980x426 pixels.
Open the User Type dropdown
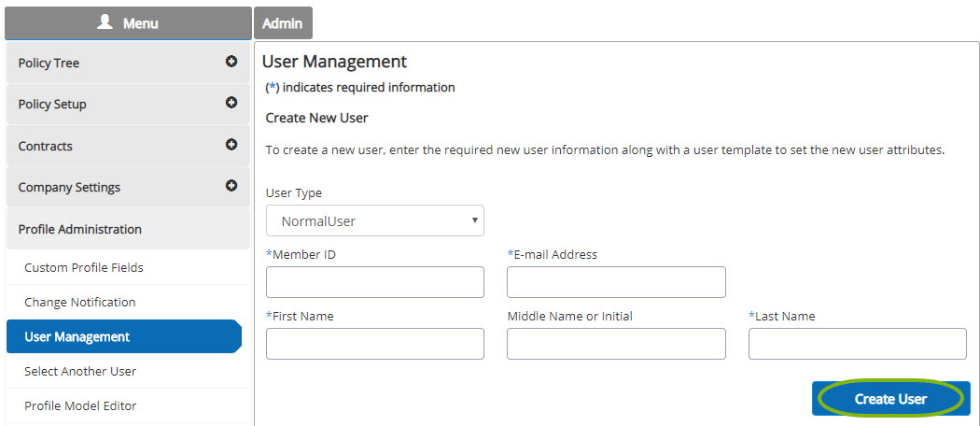coord(374,221)
